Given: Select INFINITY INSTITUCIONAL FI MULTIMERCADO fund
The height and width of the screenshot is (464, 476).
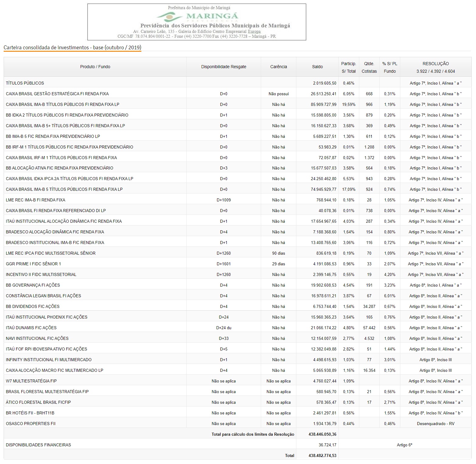Looking at the screenshot, I should [x=49, y=360].
